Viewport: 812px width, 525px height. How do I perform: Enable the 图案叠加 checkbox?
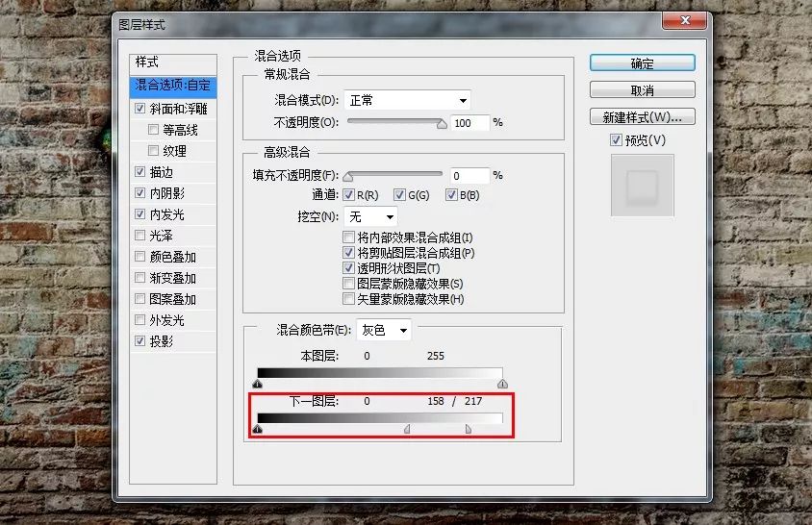pos(140,299)
